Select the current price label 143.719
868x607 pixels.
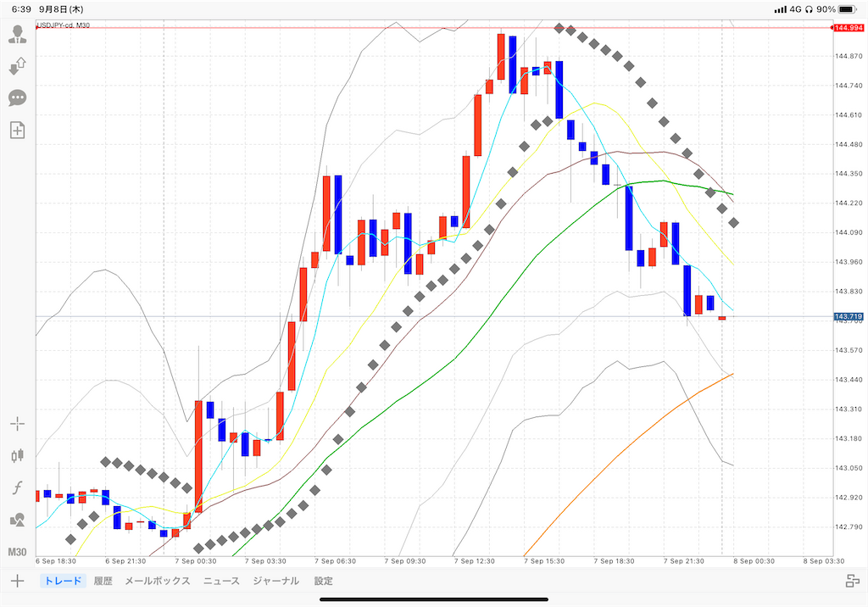[x=849, y=317]
